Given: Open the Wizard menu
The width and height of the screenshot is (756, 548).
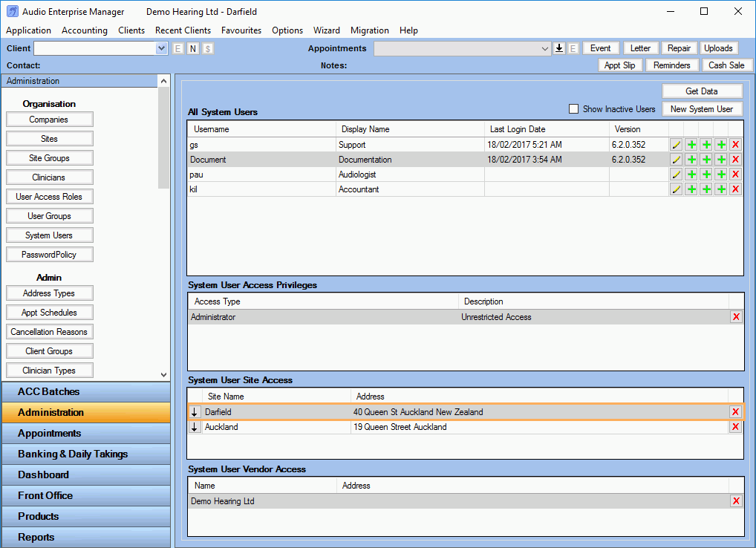Looking at the screenshot, I should coord(327,30).
